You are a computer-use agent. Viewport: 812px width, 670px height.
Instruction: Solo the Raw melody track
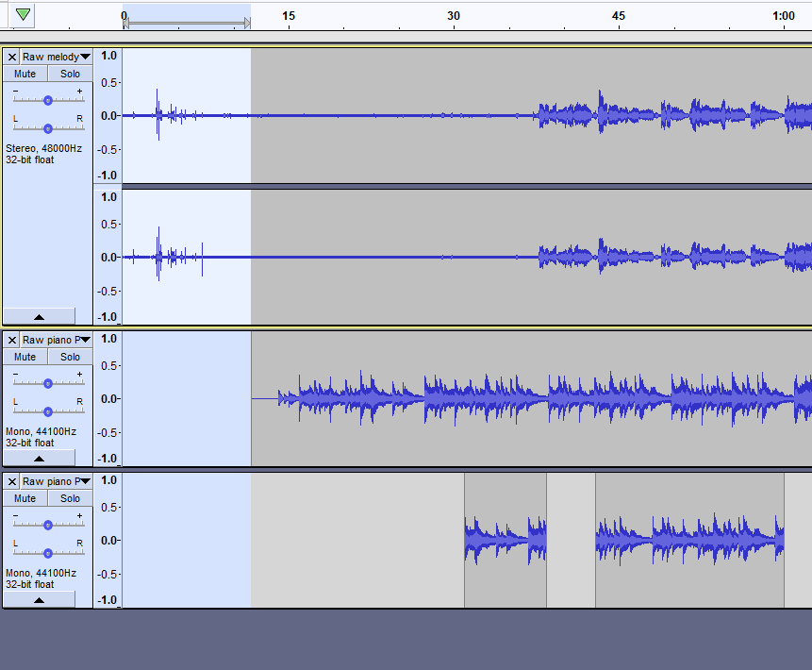[x=70, y=74]
